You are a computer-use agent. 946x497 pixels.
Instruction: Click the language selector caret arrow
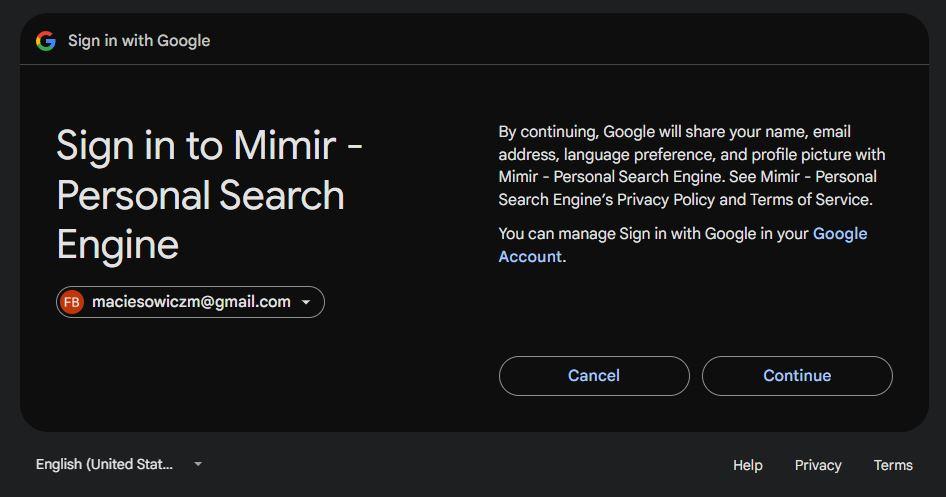coord(198,464)
